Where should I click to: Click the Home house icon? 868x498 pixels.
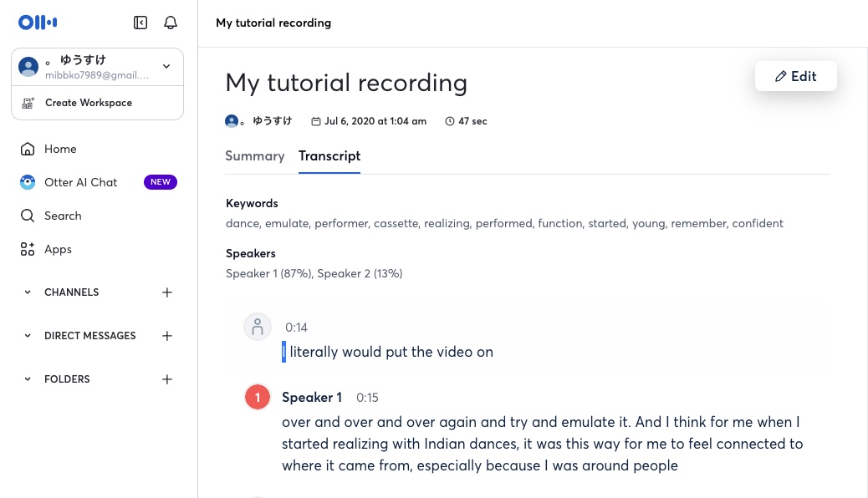point(28,149)
